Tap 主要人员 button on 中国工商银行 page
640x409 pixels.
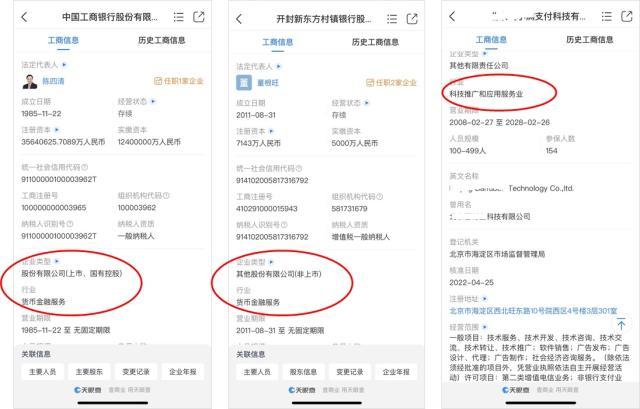42,372
